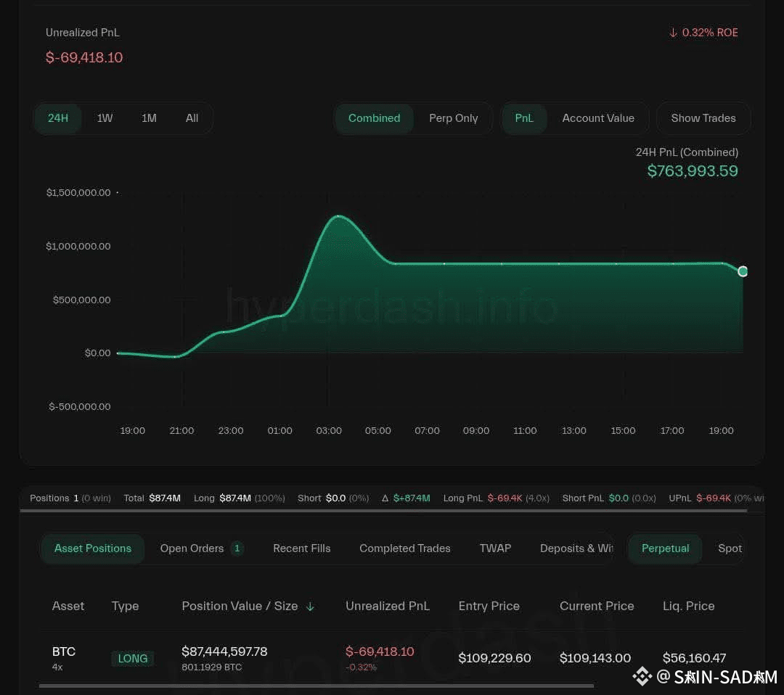This screenshot has height=695, width=784.
Task: Click the current PnL endpoint marker on the chart
Action: (743, 271)
